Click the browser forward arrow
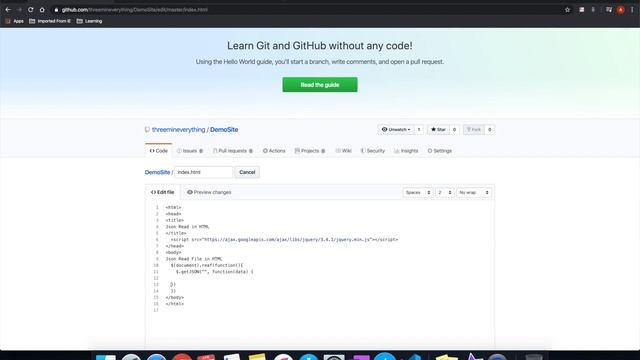Screen dimensions: 640x360 (19, 9)
